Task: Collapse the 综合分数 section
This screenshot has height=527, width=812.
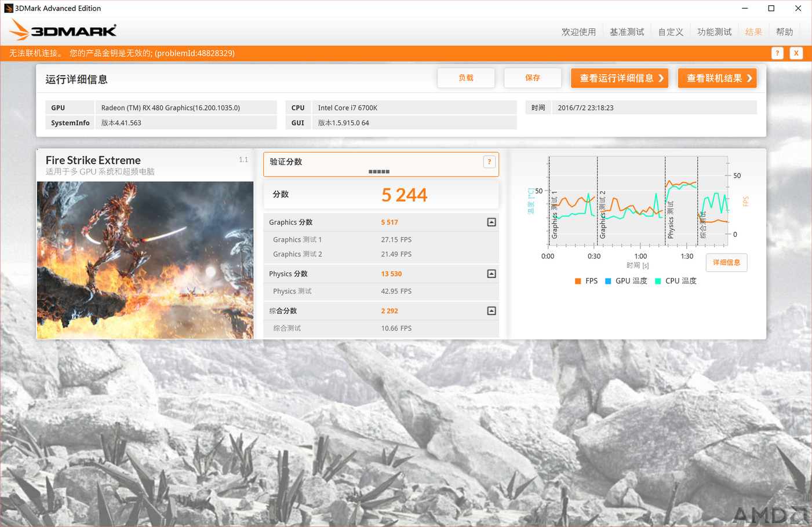Action: tap(491, 311)
